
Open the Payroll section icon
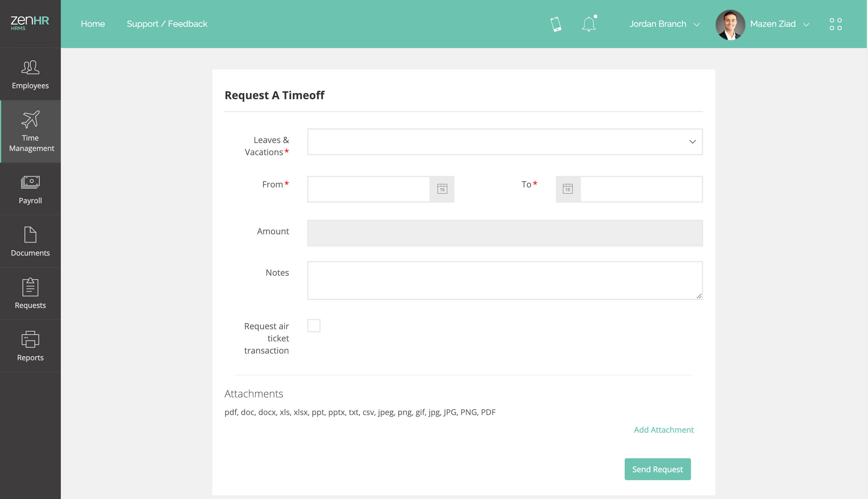click(30, 182)
